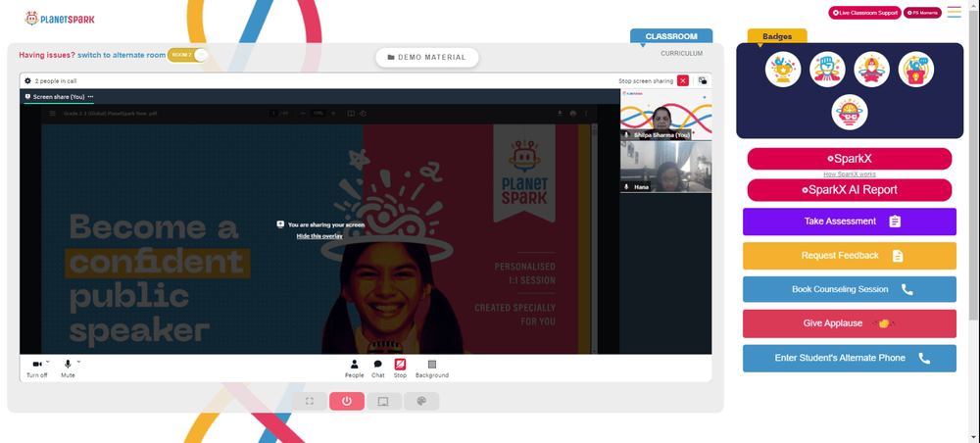Switch to the Curriculum tab
980x443 pixels.
tap(681, 54)
